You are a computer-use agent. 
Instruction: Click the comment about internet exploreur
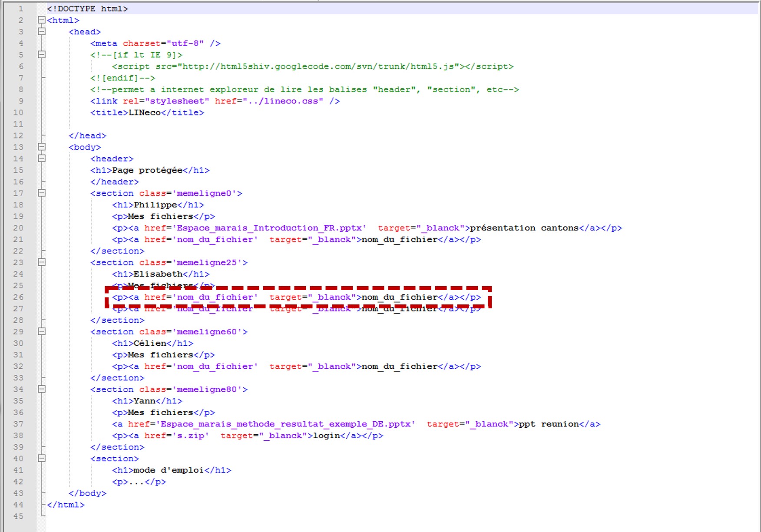(x=304, y=89)
